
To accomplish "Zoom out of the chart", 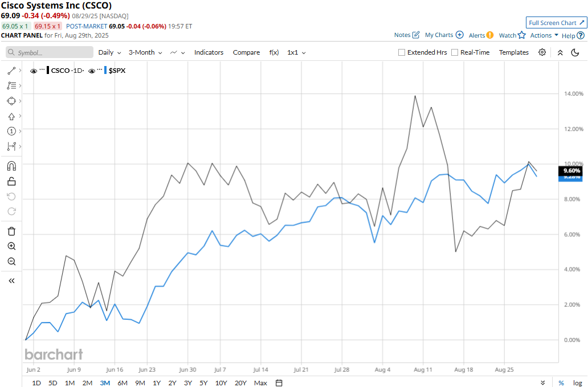I will [x=11, y=261].
